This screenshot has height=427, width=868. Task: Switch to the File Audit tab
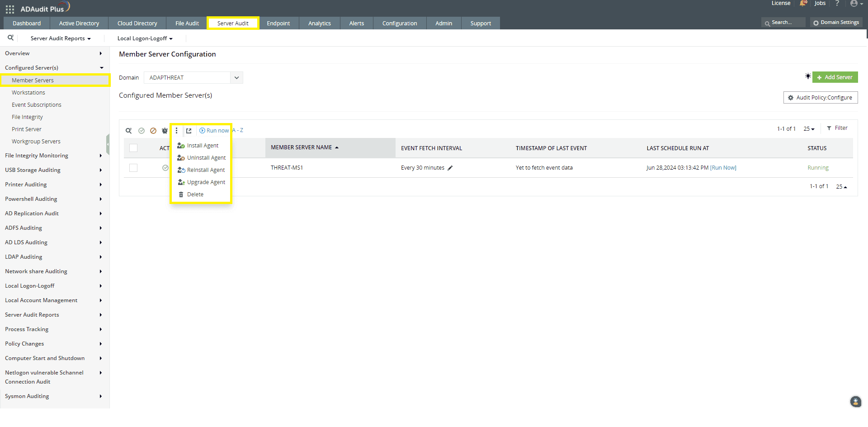187,23
